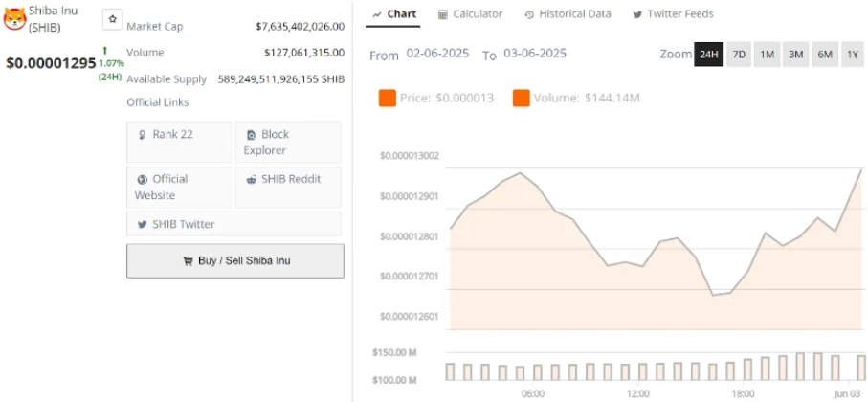
Task: Open the Block Explorer link
Action: 288,143
